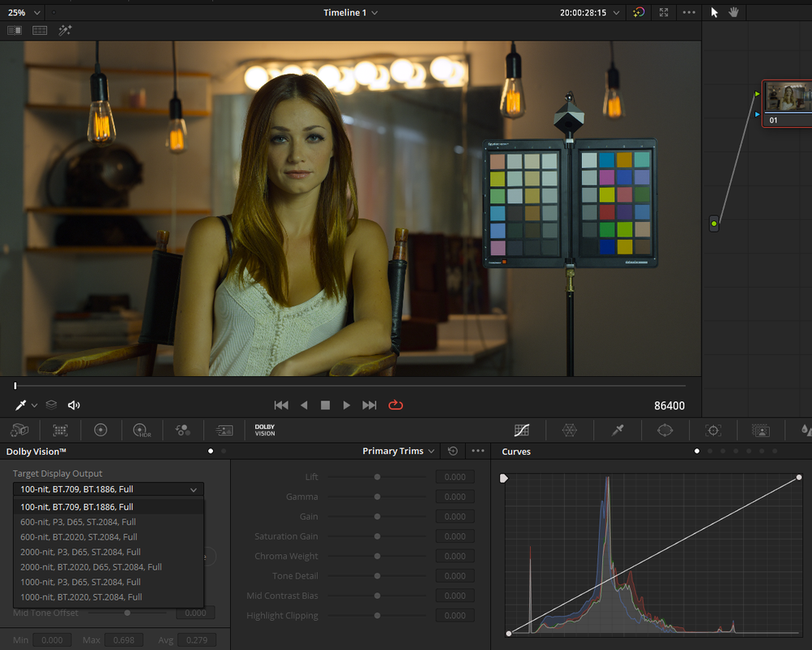Collapse the Target Display Output dropdown
This screenshot has height=650, width=812.
point(108,489)
